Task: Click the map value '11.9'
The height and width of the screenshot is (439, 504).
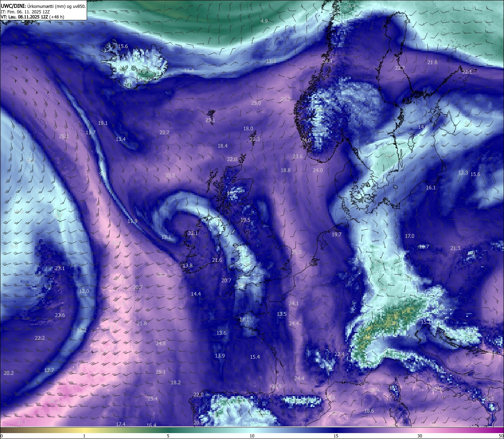Action: [x=132, y=221]
